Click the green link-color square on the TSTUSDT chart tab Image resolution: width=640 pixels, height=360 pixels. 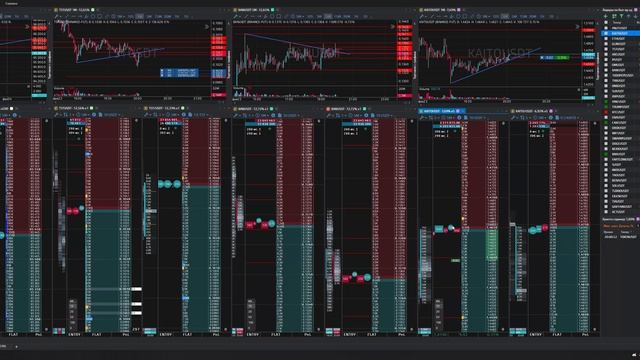93,10
